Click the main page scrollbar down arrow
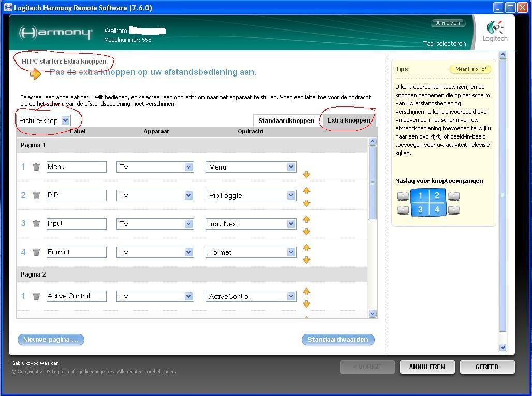Screen dimensions: 532x396 pos(503,347)
